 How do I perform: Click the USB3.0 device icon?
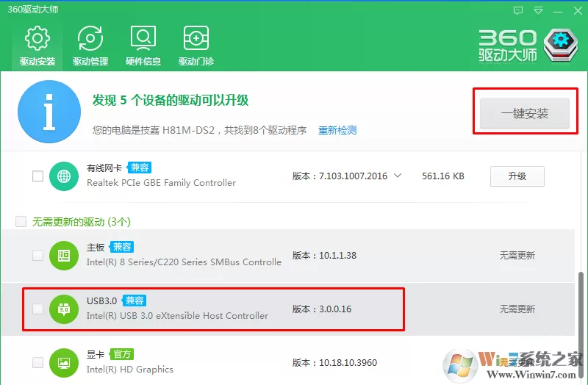(64, 309)
